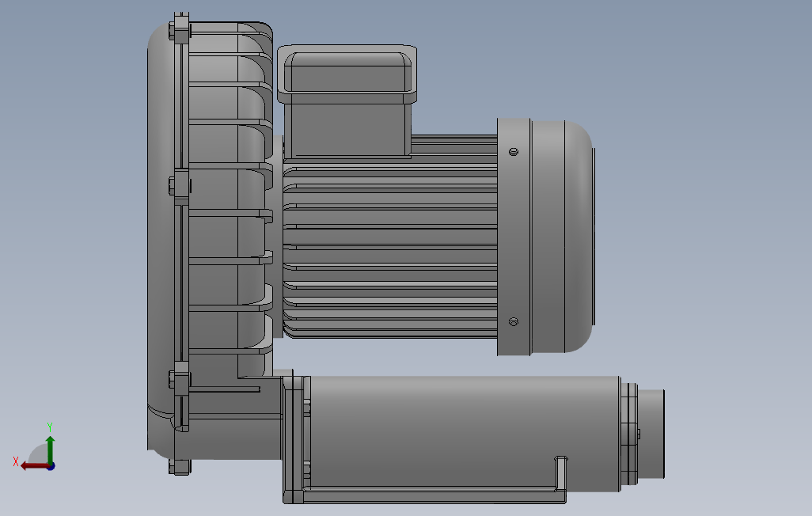Click the upper screw on the fan cover
Image resolution: width=812 pixels, height=516 pixels.
[514, 152]
